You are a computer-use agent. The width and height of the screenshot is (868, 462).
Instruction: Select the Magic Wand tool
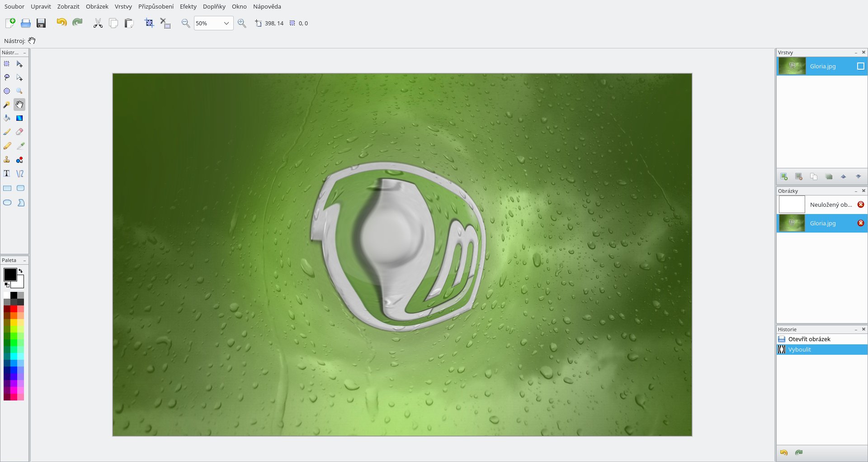[7, 105]
